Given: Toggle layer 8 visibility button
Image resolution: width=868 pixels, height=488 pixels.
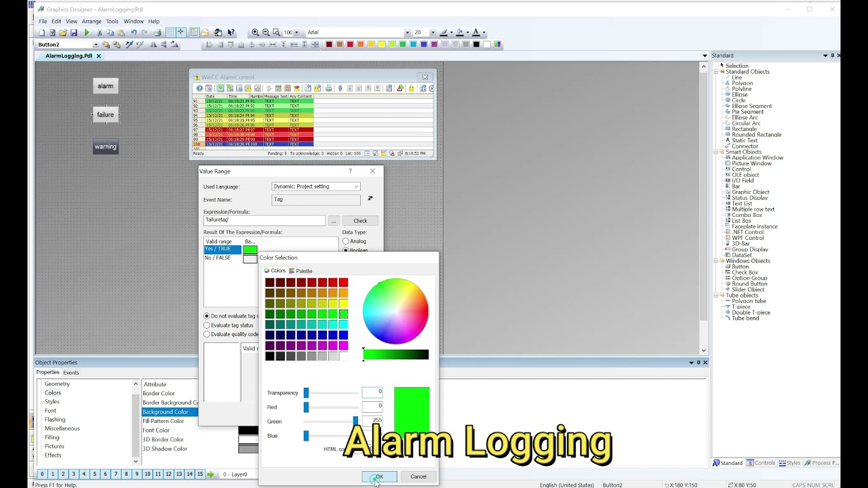Looking at the screenshot, I should pyautogui.click(x=126, y=474).
